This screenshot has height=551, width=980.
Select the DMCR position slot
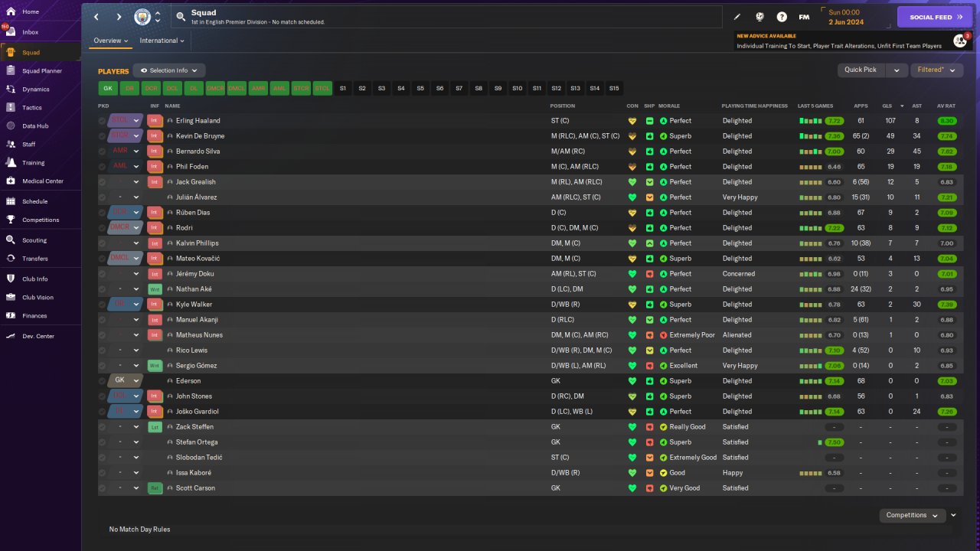point(215,89)
